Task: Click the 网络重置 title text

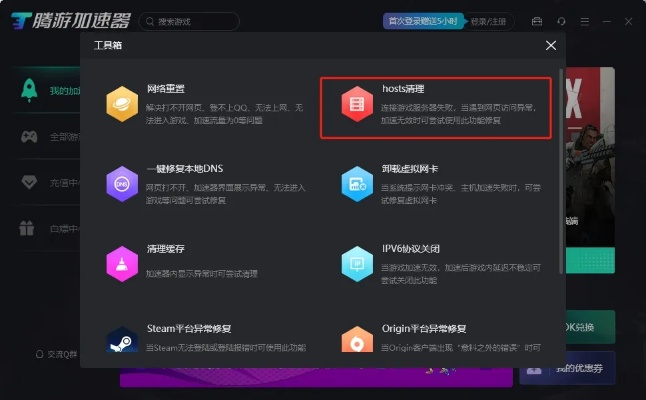Action: click(x=166, y=89)
